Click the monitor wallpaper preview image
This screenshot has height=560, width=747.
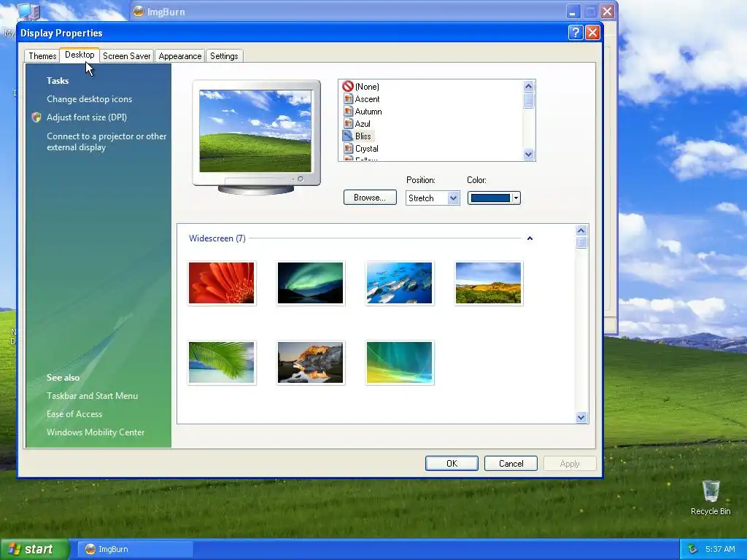255,131
